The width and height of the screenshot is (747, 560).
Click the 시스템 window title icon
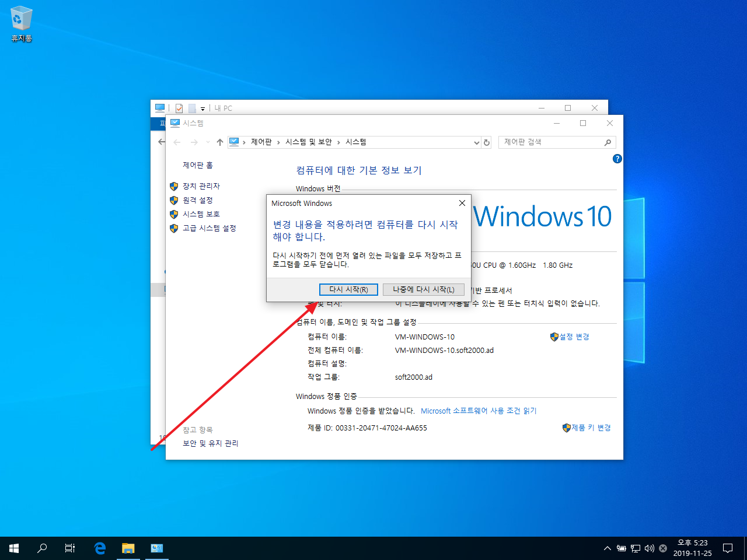[174, 123]
